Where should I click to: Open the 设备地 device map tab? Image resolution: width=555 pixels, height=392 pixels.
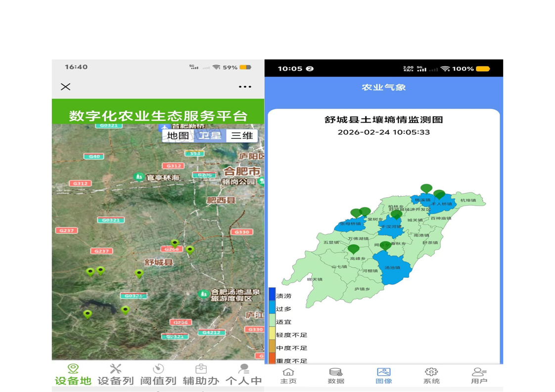tap(73, 374)
